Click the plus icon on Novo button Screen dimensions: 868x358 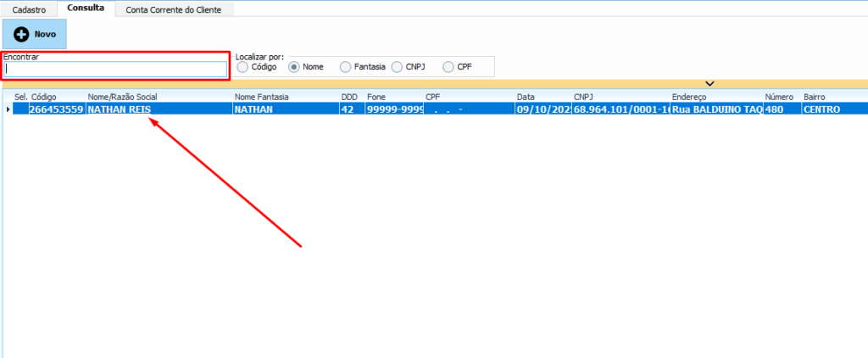(22, 35)
